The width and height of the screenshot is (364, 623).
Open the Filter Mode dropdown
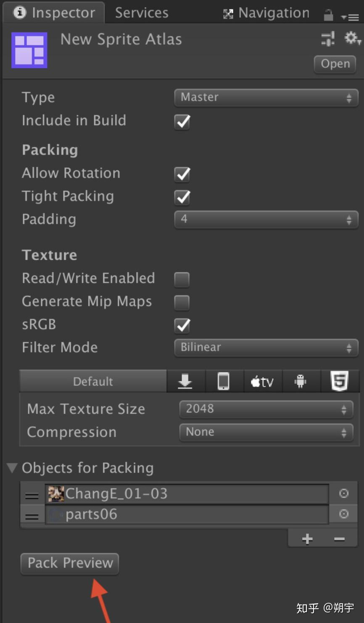pyautogui.click(x=266, y=347)
